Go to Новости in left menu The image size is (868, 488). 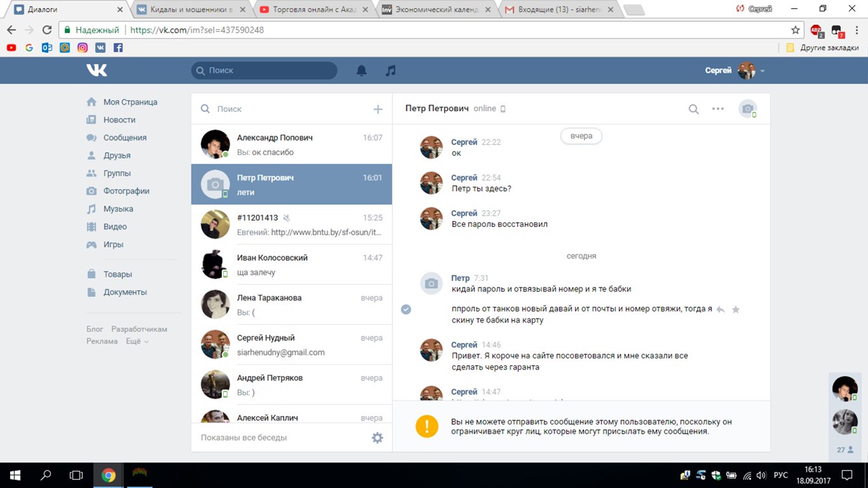[119, 120]
